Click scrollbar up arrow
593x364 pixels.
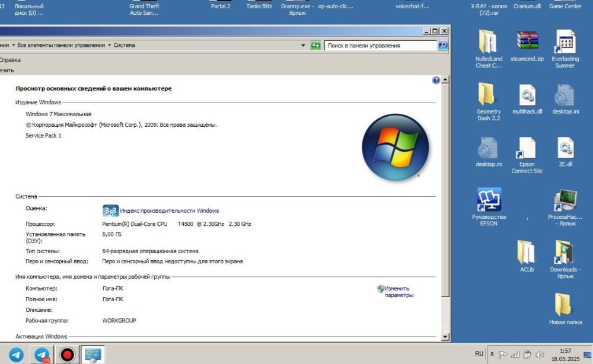[445, 80]
